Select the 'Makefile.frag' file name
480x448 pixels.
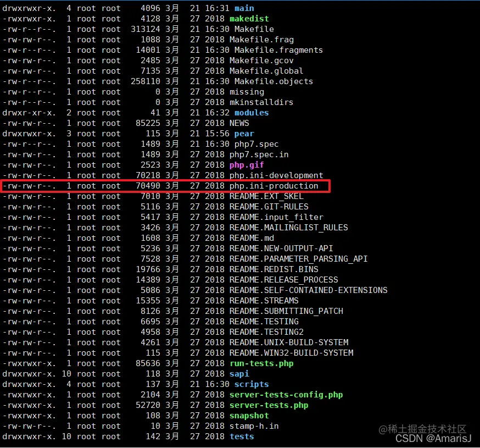261,40
